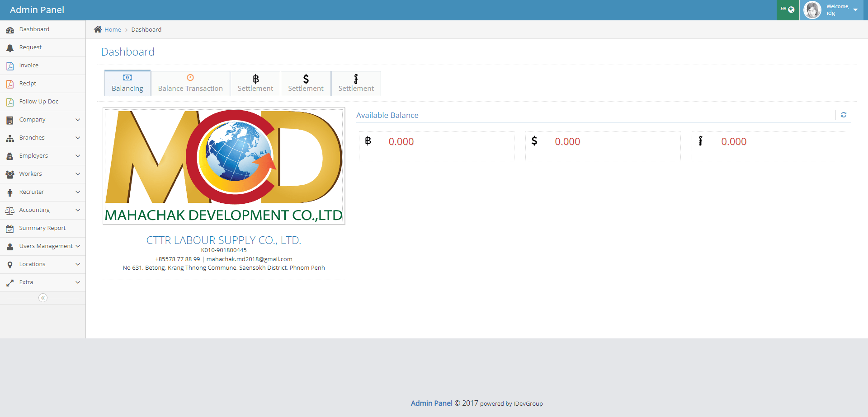Viewport: 868px width, 417px height.
Task: Click the Recipt document icon
Action: [x=10, y=84]
